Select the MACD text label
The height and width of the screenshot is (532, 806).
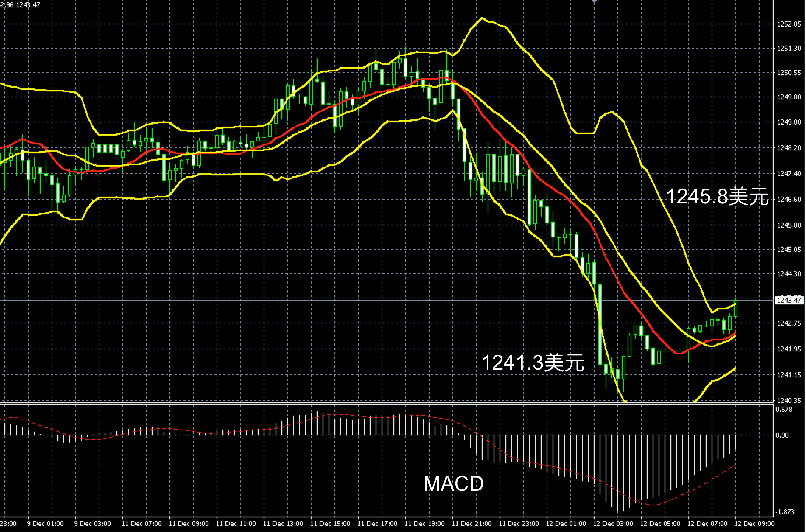point(453,484)
